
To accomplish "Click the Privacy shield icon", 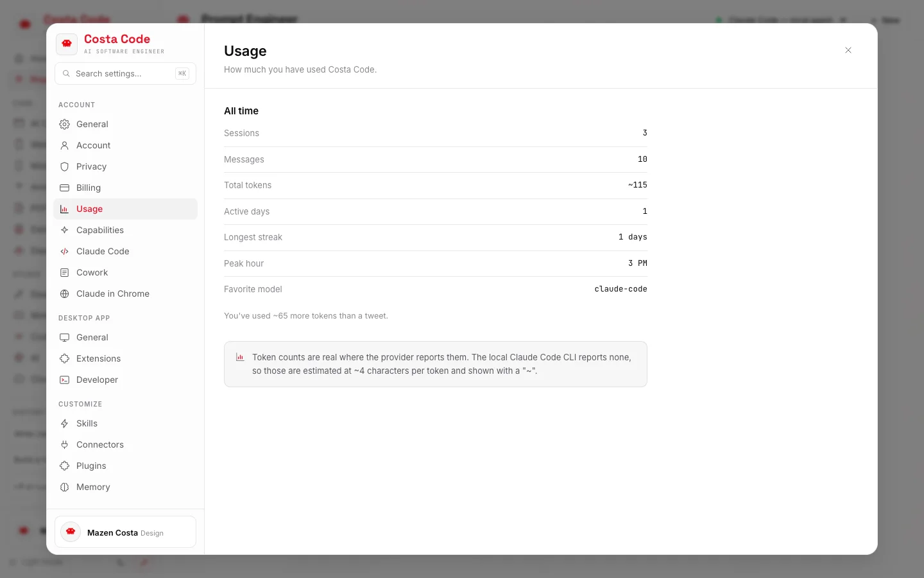I will tap(64, 167).
